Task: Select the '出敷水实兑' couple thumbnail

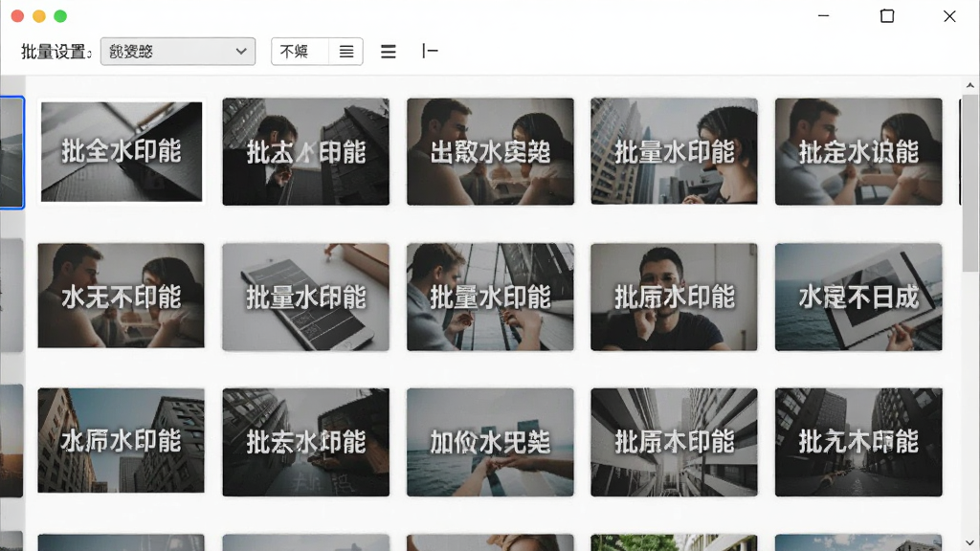Action: (x=490, y=152)
